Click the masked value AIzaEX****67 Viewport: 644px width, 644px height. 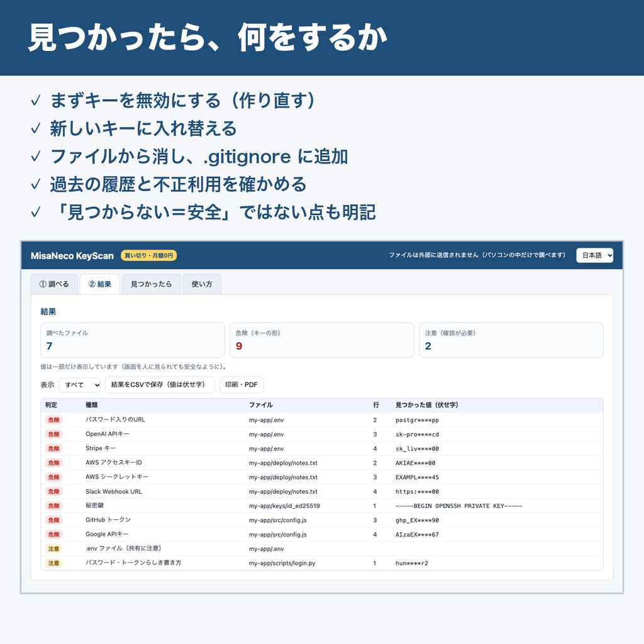click(x=418, y=535)
